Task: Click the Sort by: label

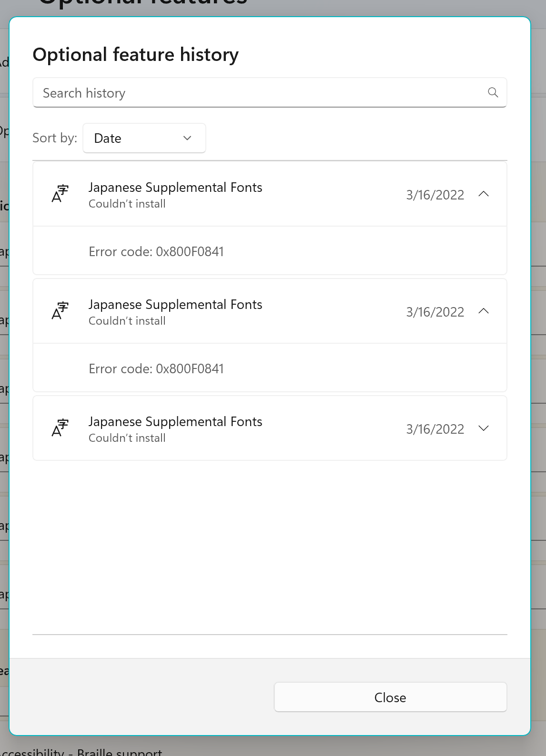Action: click(x=55, y=138)
